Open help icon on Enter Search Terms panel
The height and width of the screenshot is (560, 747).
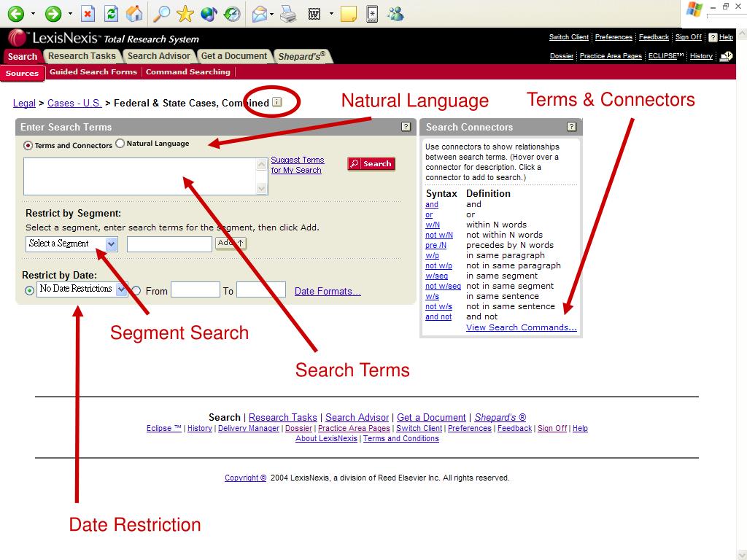pyautogui.click(x=406, y=127)
